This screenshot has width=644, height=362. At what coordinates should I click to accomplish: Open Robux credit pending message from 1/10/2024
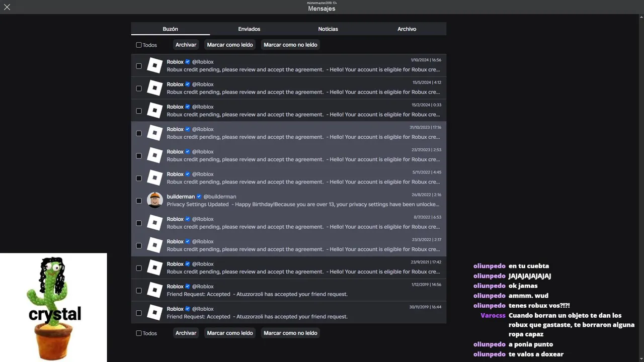click(x=289, y=65)
